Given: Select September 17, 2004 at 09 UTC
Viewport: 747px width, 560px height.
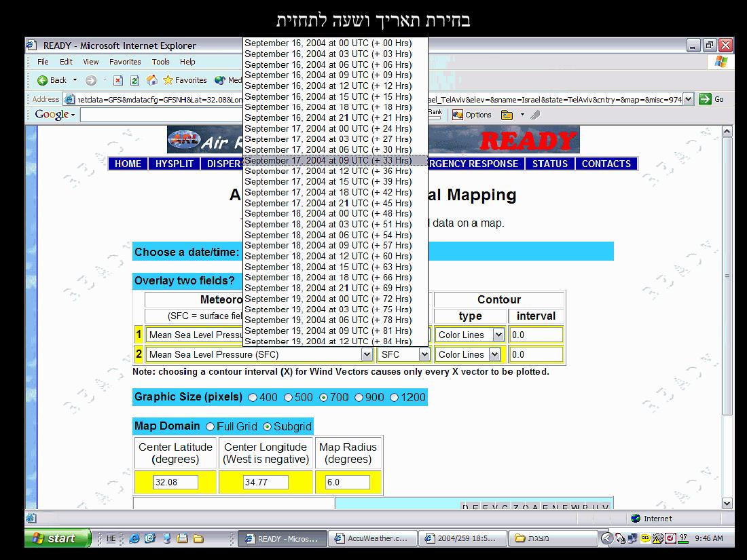Looking at the screenshot, I should point(335,160).
